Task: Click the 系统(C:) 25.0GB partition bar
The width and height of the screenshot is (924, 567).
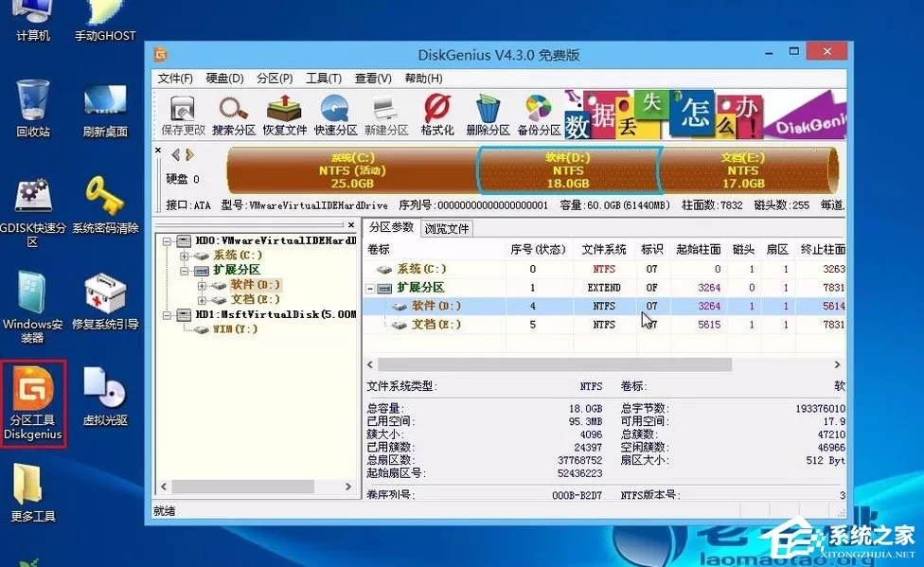Action: [x=352, y=170]
